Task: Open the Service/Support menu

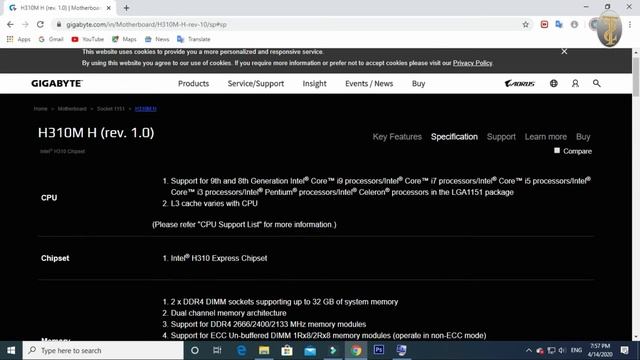Action: pyautogui.click(x=256, y=83)
